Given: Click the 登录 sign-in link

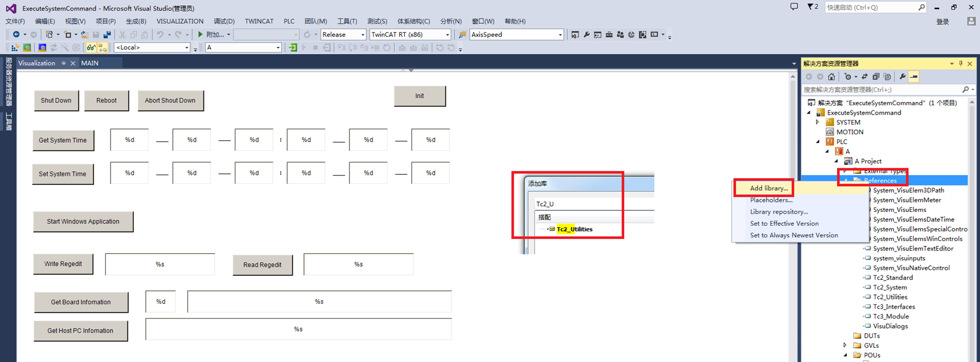Looking at the screenshot, I should click(942, 22).
